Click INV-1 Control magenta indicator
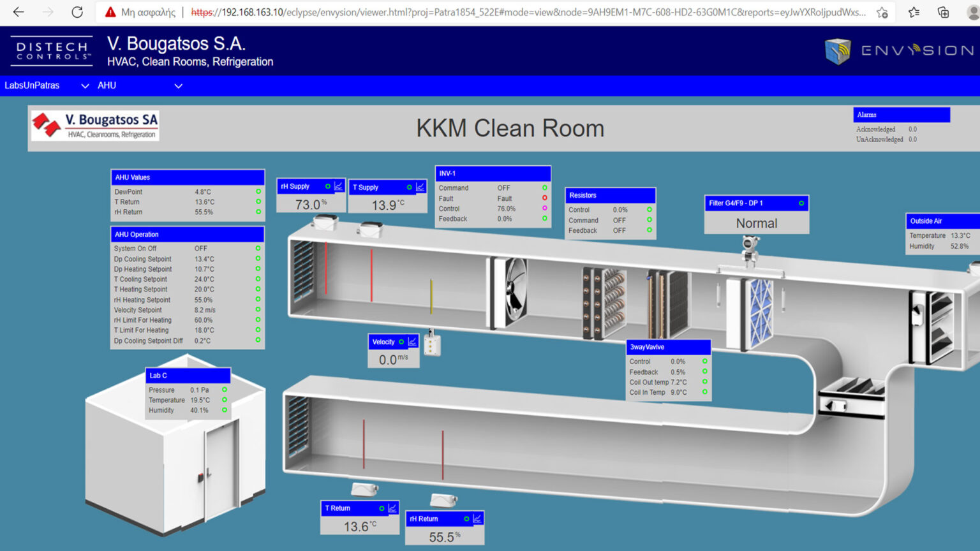 545,208
